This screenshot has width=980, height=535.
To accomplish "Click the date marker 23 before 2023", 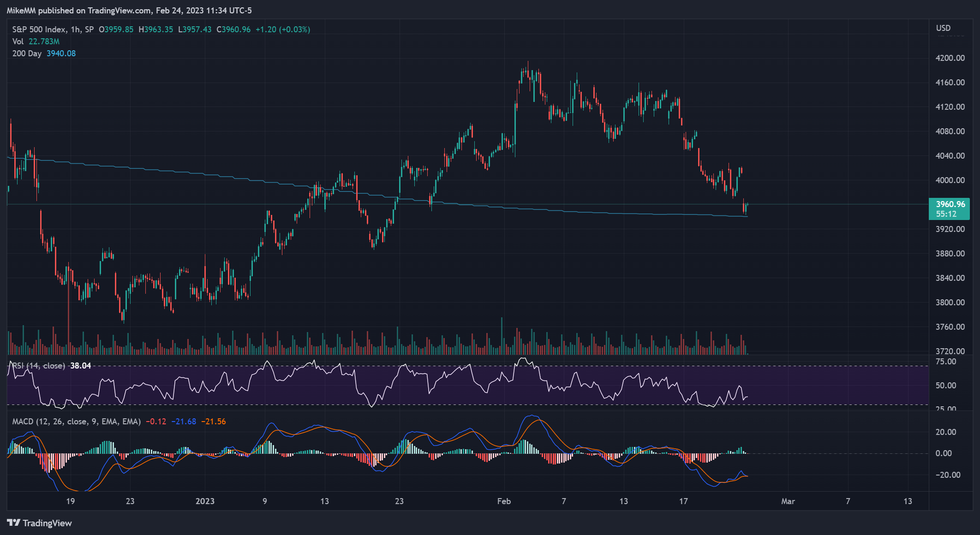I will [x=130, y=501].
